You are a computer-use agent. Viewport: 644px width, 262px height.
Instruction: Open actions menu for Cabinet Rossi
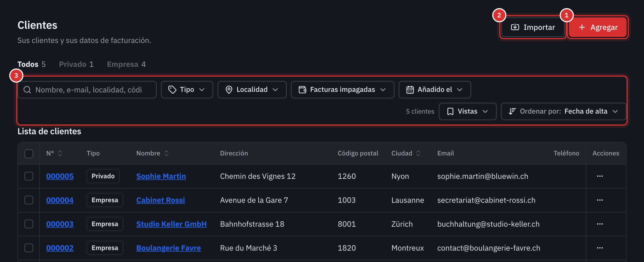(x=600, y=200)
